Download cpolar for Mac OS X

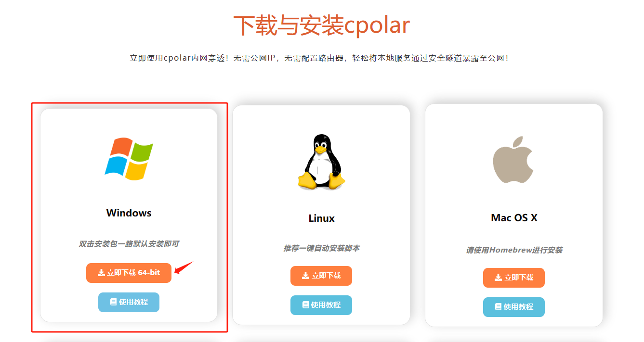514,278
